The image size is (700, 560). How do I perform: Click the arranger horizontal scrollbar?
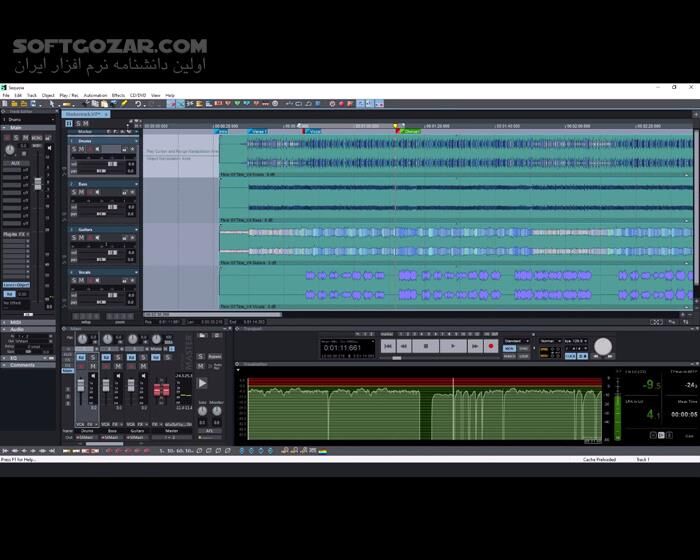pos(212,314)
